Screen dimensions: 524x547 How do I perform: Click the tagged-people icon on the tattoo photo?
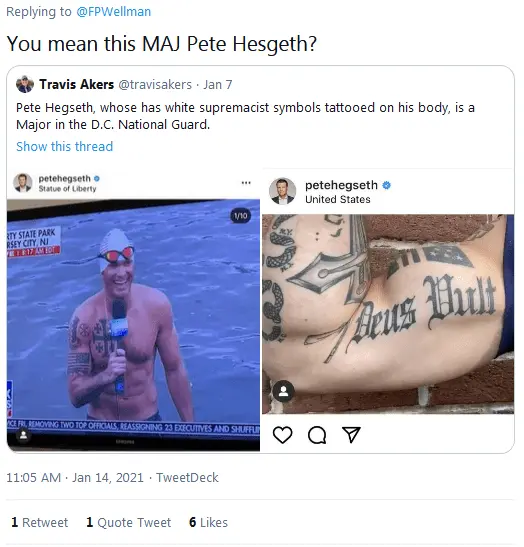(x=284, y=391)
